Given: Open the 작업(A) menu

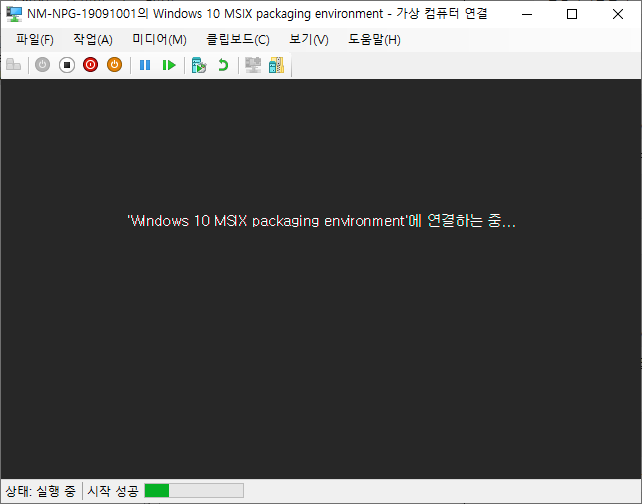Looking at the screenshot, I should [93, 39].
